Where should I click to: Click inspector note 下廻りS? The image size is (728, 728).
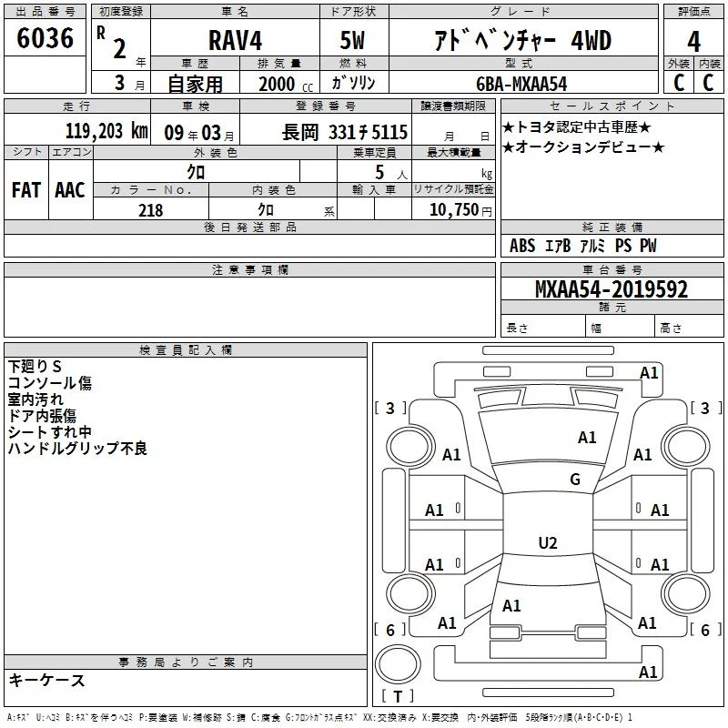coord(35,367)
